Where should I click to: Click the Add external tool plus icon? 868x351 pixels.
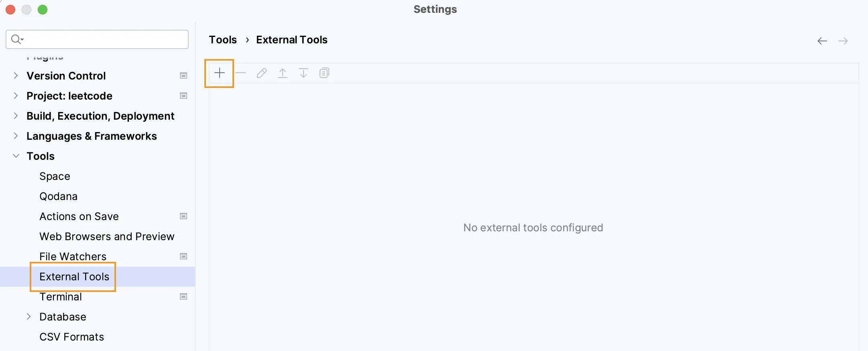220,73
